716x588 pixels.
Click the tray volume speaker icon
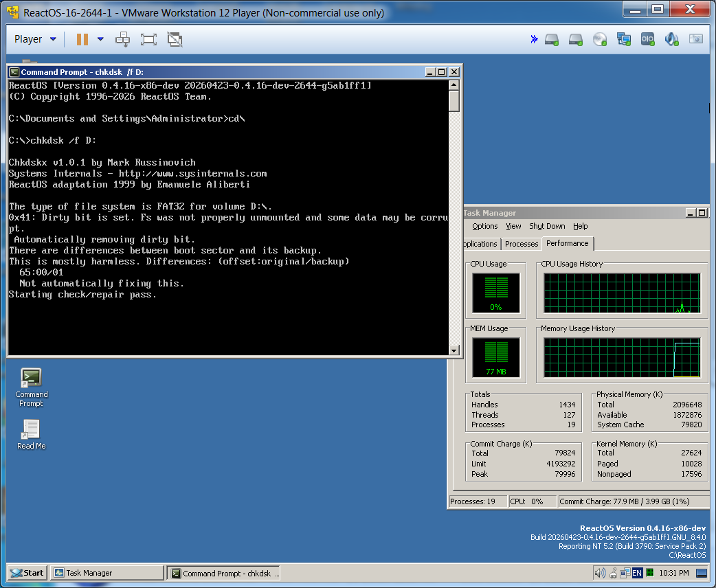[599, 573]
